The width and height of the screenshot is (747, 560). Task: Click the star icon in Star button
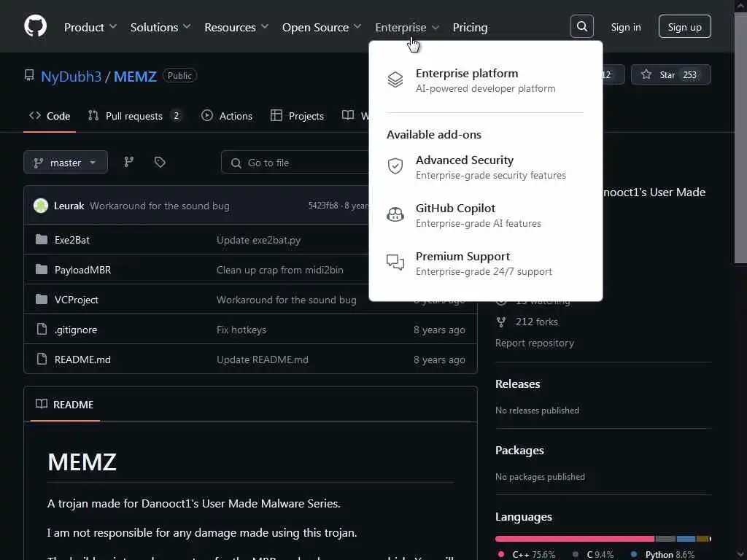pos(646,74)
